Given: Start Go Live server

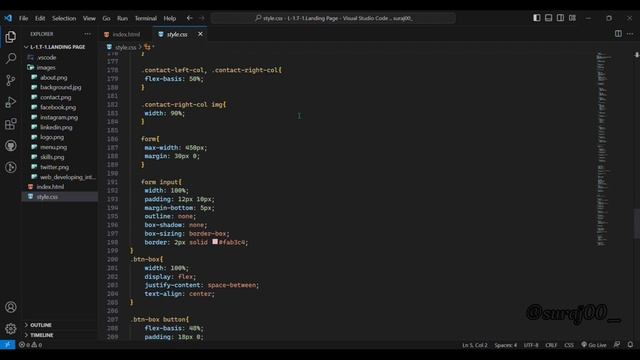Looking at the screenshot, I should tap(594, 345).
